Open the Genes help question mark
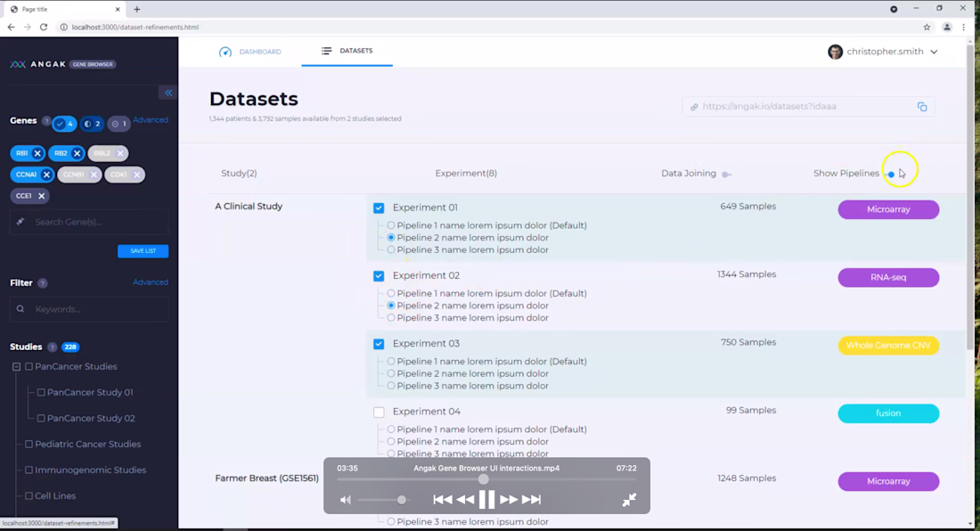980x531 pixels. click(x=45, y=120)
